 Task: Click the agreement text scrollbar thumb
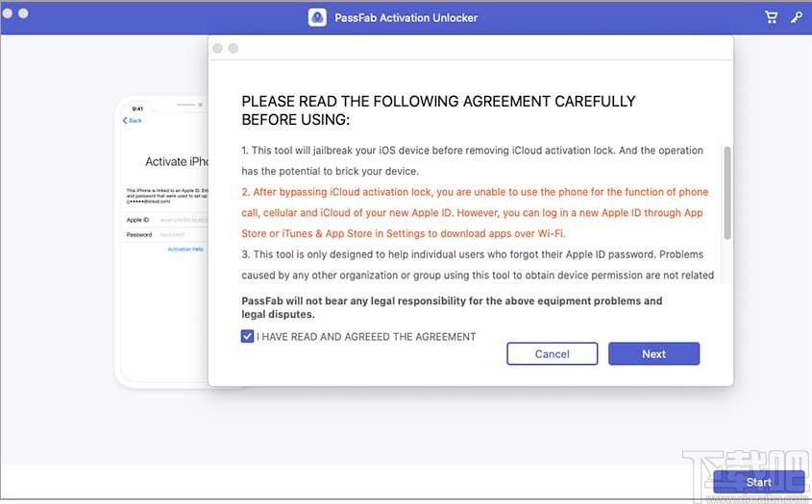[x=727, y=193]
